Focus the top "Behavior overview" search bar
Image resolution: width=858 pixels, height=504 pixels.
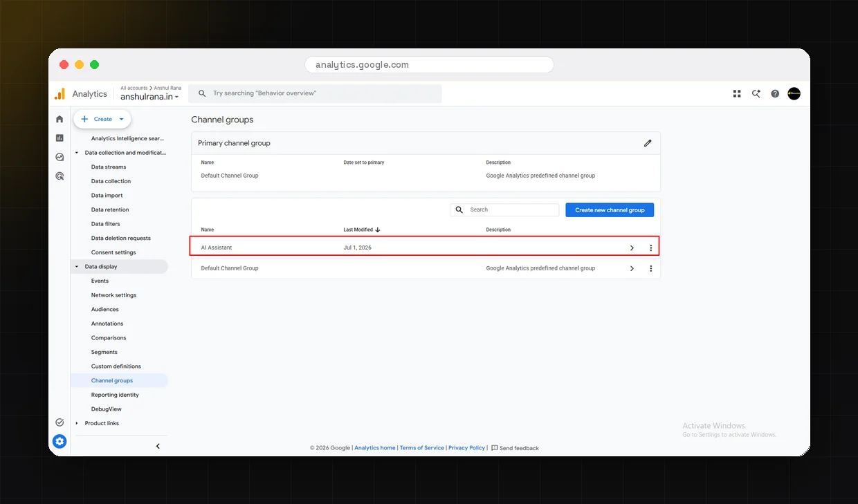tap(316, 93)
